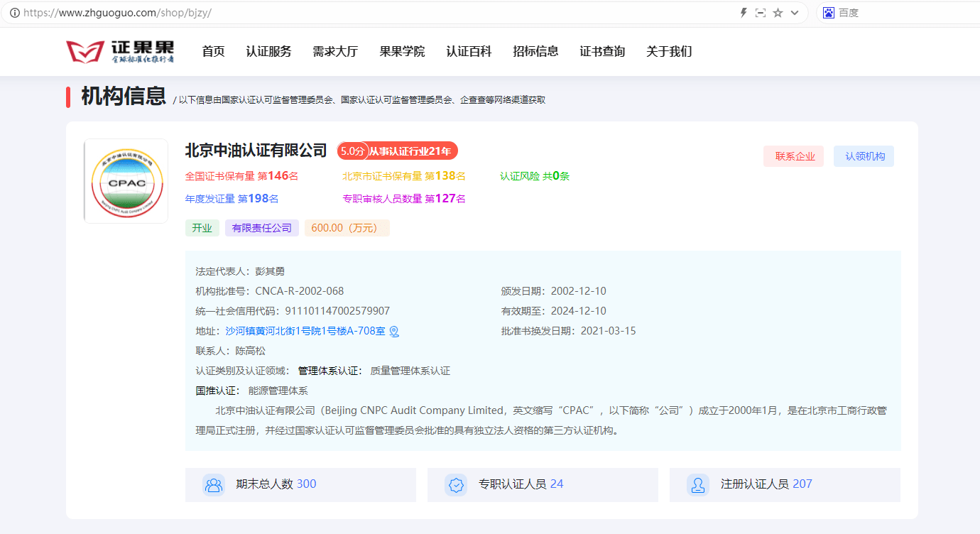This screenshot has height=534, width=980.
Task: Click the lightning icon in the browser toolbar
Action: tap(743, 12)
